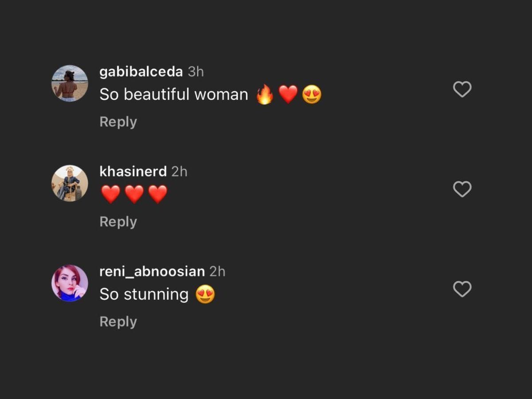Viewport: 532px width, 399px height.
Task: Open gabibalceda's profile picture
Action: [x=70, y=83]
